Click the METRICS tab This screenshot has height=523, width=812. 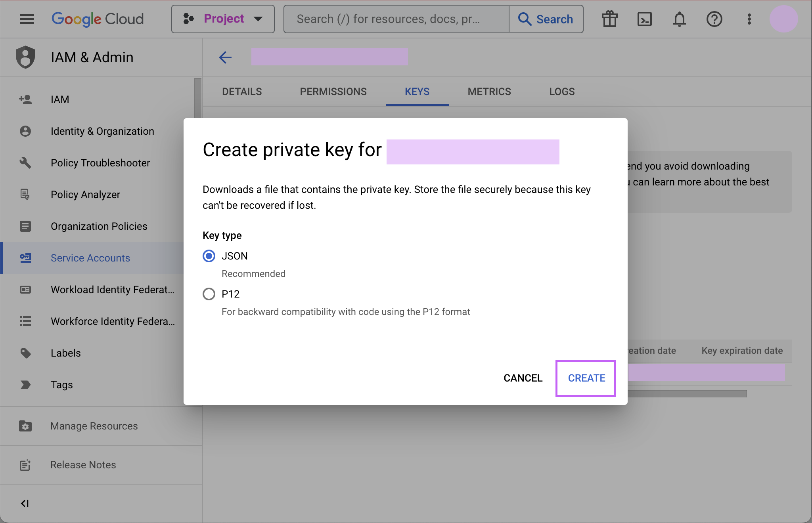click(x=489, y=91)
